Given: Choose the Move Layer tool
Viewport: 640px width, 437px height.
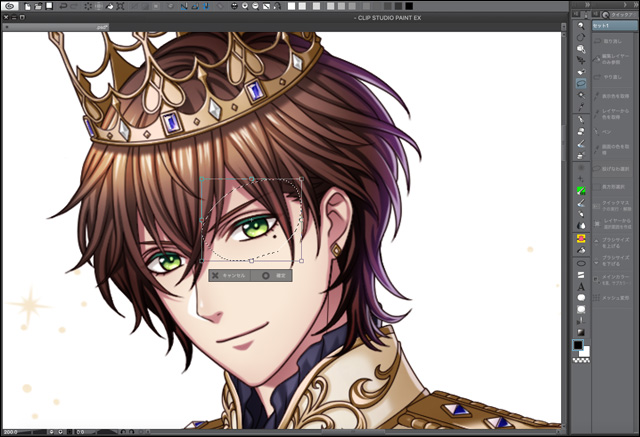Looking at the screenshot, I should pyautogui.click(x=581, y=59).
